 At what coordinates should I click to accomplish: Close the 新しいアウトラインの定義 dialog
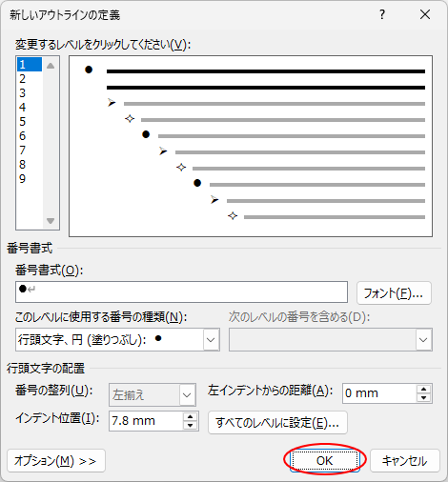(425, 14)
